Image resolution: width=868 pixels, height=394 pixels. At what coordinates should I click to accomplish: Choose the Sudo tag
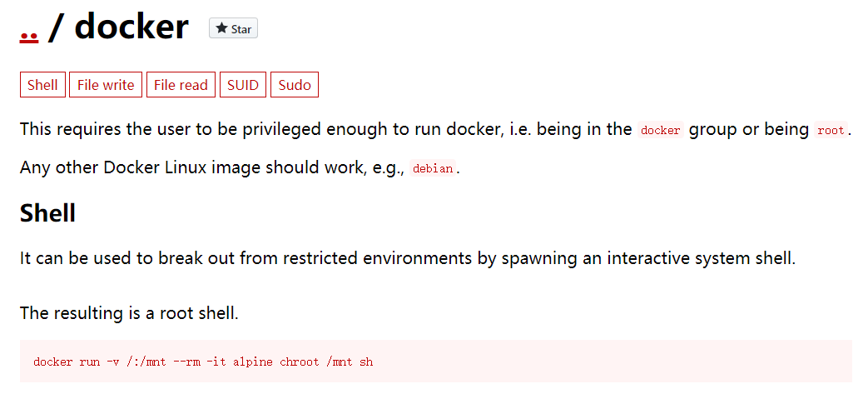[295, 85]
